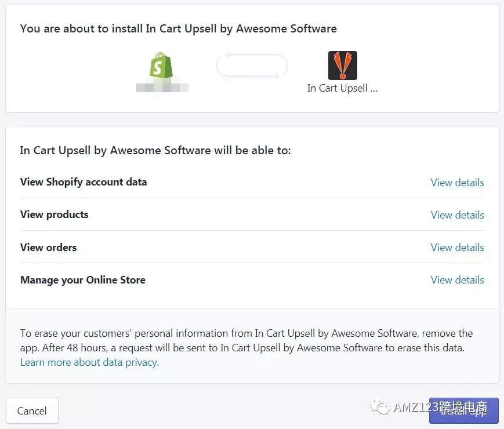The height and width of the screenshot is (429, 504).
Task: Click the Cancel button
Action: tap(32, 410)
